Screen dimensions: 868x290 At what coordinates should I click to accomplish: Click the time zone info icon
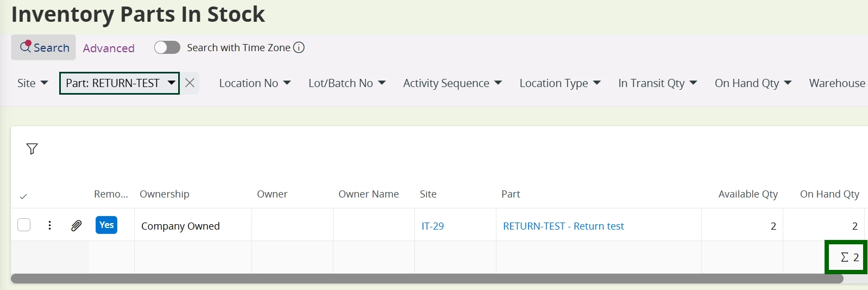click(299, 48)
